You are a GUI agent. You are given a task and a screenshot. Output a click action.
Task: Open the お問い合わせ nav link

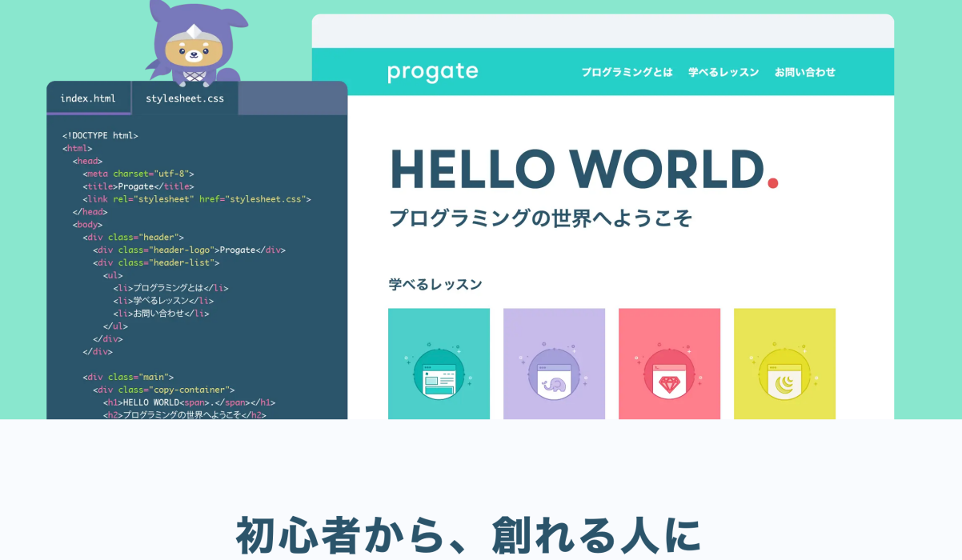point(805,72)
